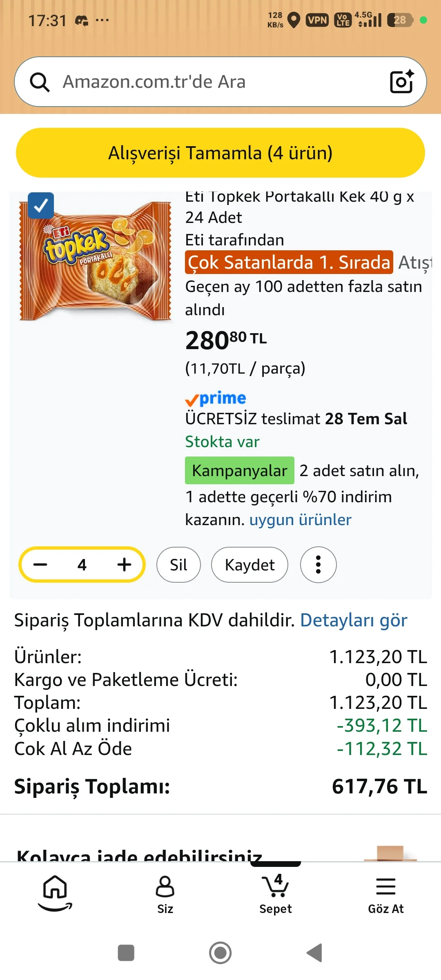
Task: Open the uygun ürünler link
Action: (x=301, y=520)
